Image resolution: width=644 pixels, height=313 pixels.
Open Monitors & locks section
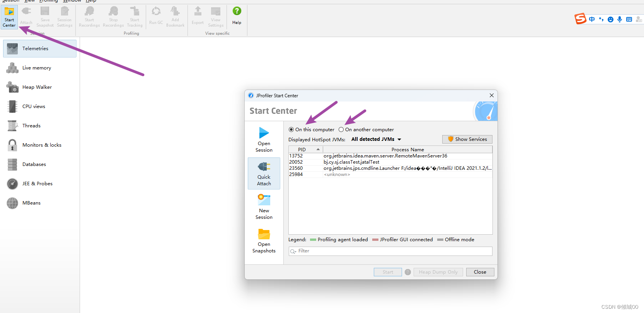click(40, 145)
